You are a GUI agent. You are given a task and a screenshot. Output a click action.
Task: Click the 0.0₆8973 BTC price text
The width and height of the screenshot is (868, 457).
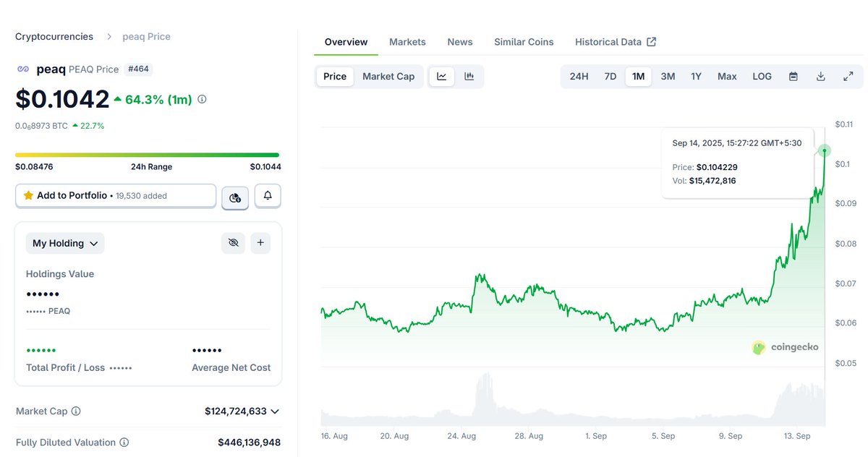[x=41, y=126]
